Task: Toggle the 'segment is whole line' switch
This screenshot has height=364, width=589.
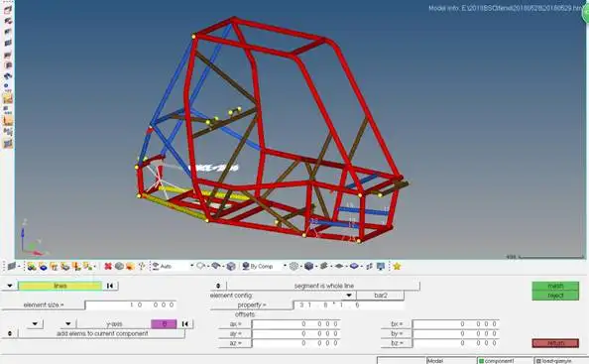Action: [218, 286]
